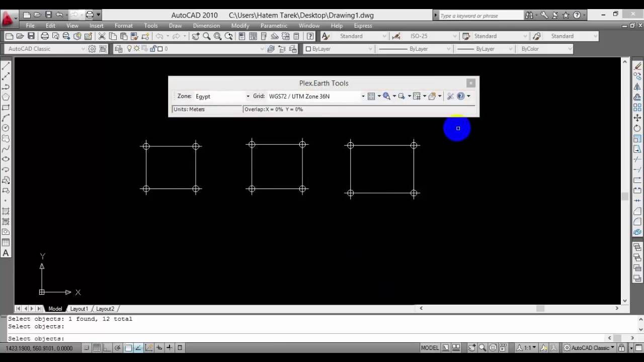Toggle Dynamic Input in status bar
644x362 pixels.
(x=159, y=348)
